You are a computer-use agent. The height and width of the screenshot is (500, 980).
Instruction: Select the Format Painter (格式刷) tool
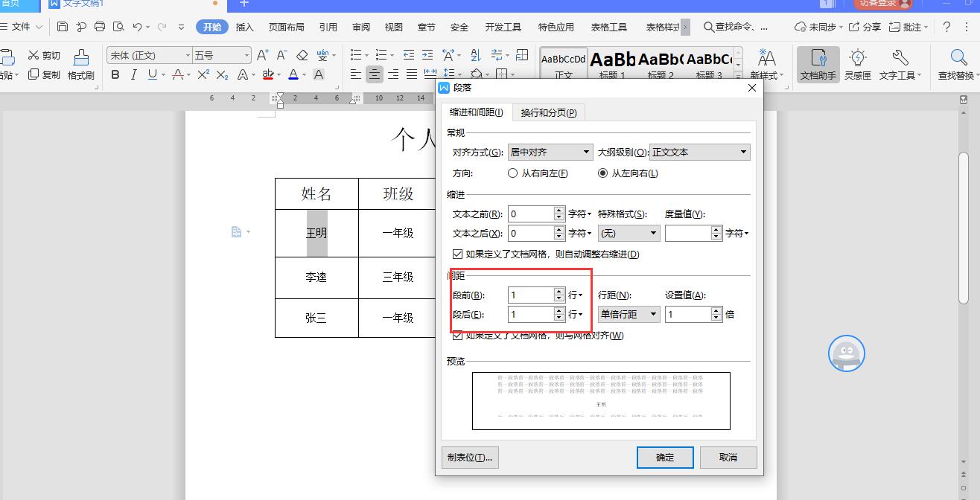(81, 65)
